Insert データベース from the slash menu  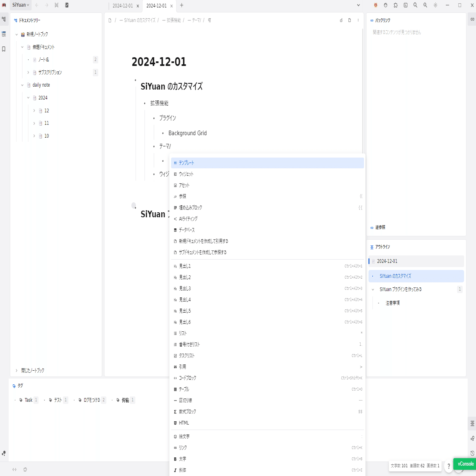click(267, 230)
